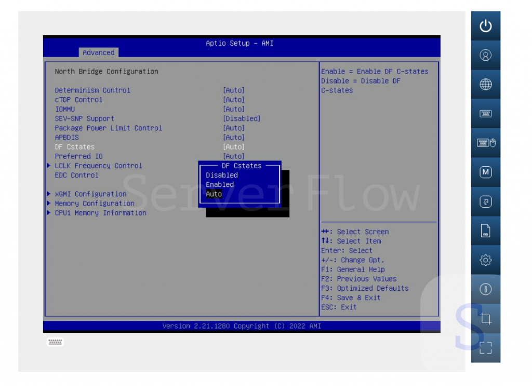The height and width of the screenshot is (392, 532).
Task: Switch to the Advanced tab
Action: click(98, 52)
